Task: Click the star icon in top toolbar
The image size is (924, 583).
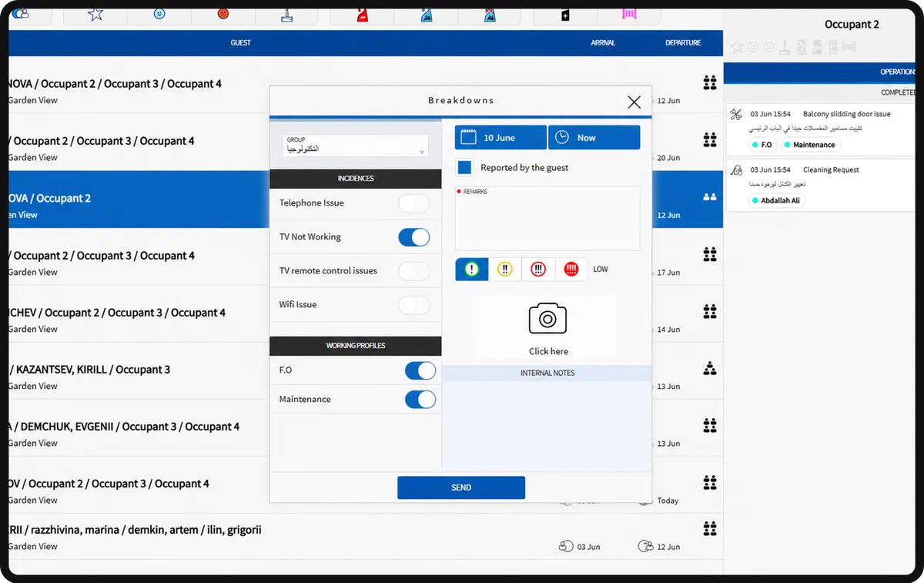Action: [95, 14]
